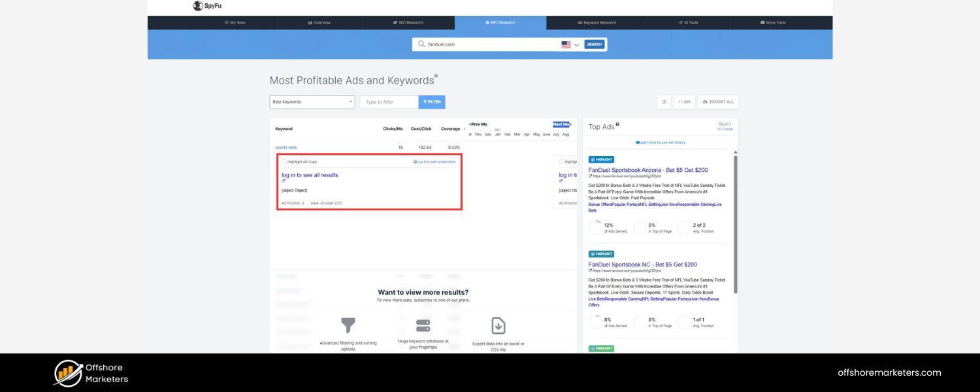Click the Advanced filtering funnel icon
Screen dimensions: 980x392
pos(348,325)
